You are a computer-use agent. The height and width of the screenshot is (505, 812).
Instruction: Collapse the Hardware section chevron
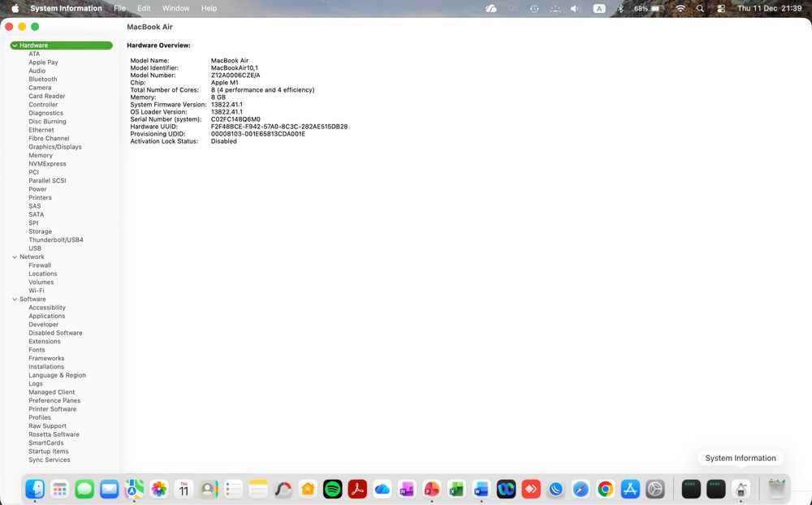click(15, 45)
